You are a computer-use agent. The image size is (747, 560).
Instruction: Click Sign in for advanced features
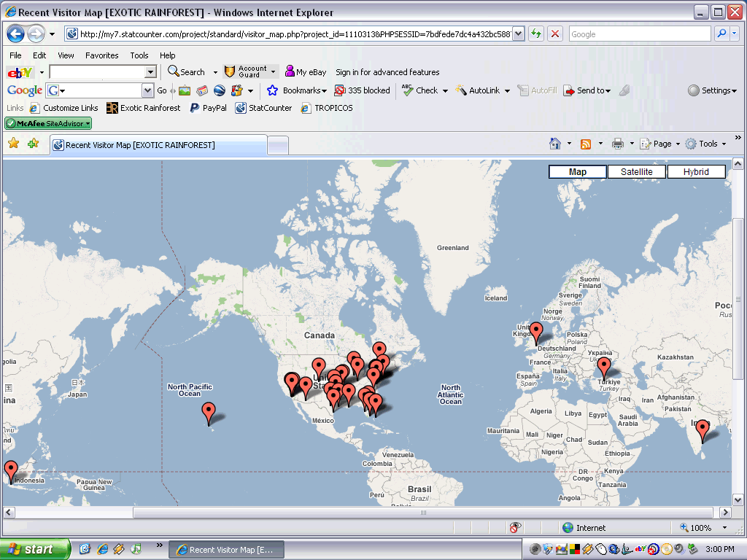coord(387,72)
